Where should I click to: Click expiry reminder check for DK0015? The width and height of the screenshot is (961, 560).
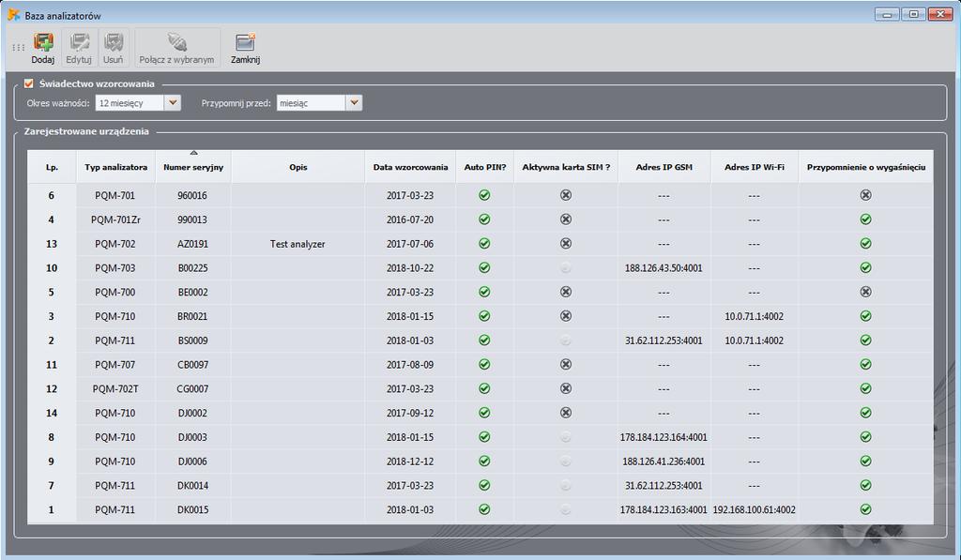click(865, 509)
